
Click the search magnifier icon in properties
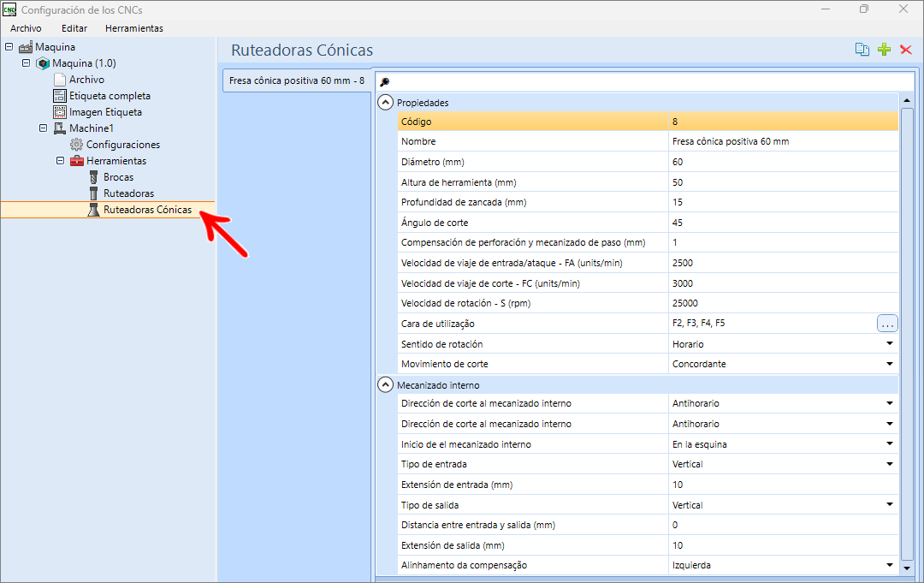385,82
